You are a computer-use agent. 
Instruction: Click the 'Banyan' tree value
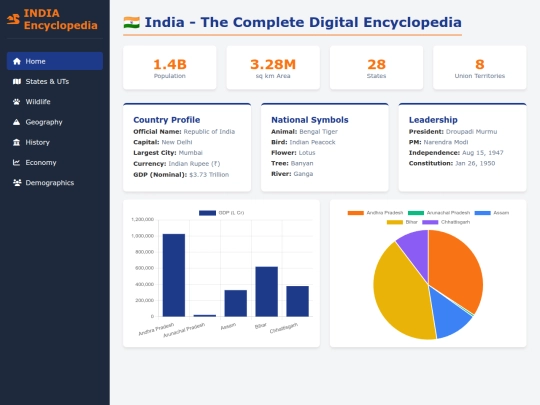coord(302,163)
